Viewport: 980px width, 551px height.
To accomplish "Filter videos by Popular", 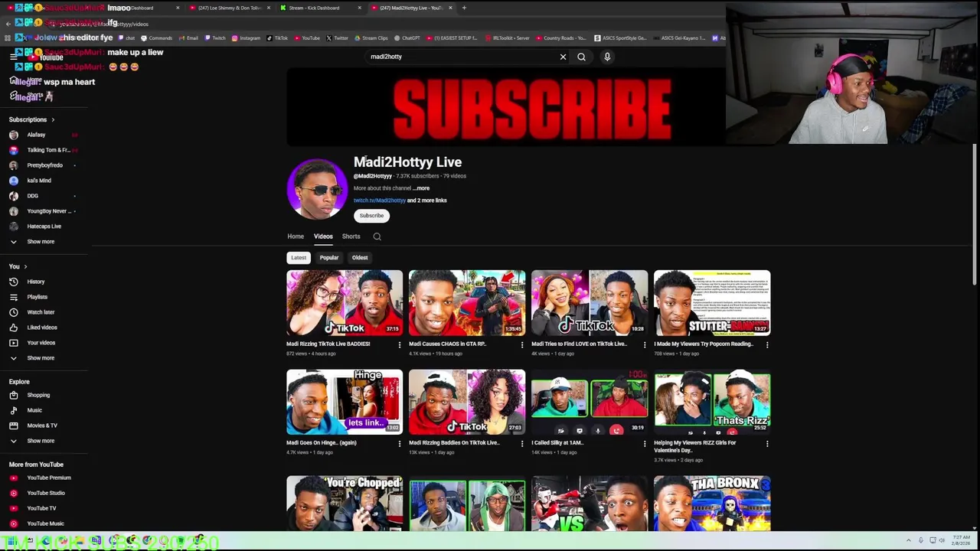I will (x=329, y=258).
